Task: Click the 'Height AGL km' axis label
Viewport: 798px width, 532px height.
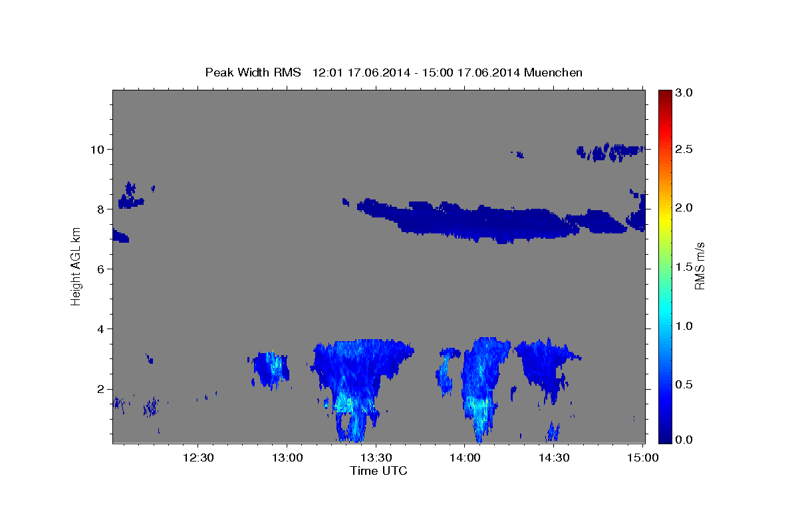Action: point(76,266)
